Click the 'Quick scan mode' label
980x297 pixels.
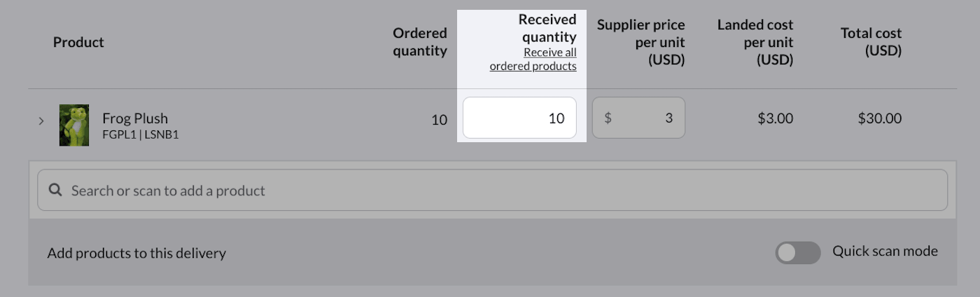(885, 251)
